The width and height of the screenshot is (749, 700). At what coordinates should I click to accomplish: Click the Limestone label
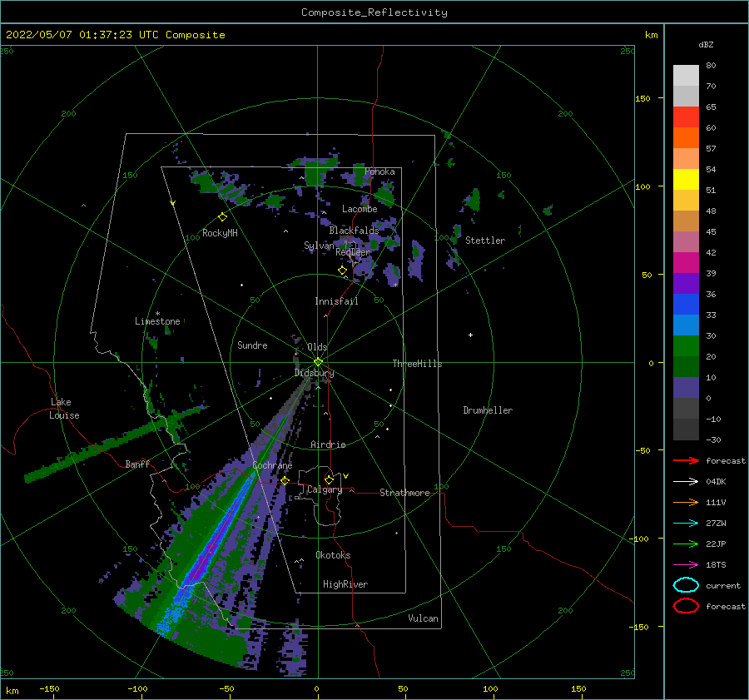coord(157,321)
